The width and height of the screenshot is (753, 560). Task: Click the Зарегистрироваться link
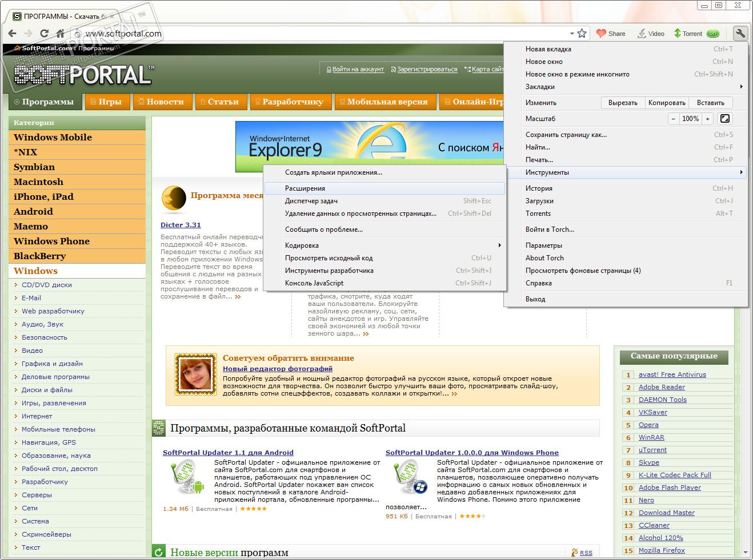coord(427,70)
